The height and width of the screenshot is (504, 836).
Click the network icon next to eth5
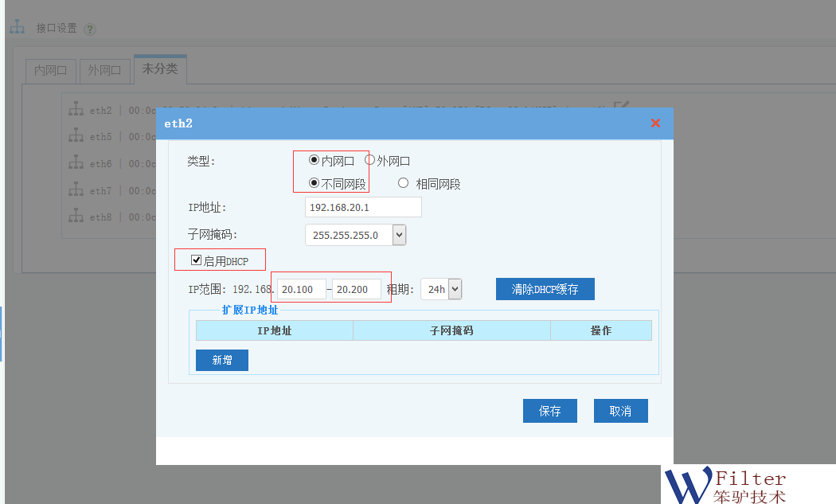tap(76, 136)
